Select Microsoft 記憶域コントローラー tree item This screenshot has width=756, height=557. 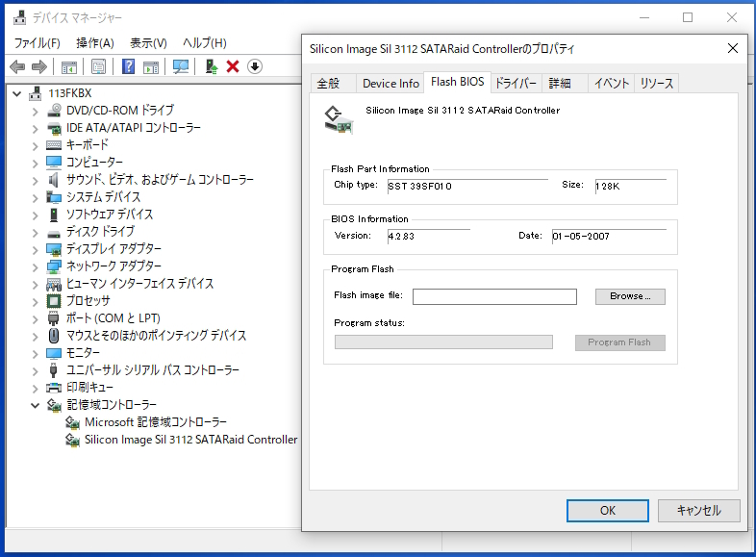tap(156, 422)
